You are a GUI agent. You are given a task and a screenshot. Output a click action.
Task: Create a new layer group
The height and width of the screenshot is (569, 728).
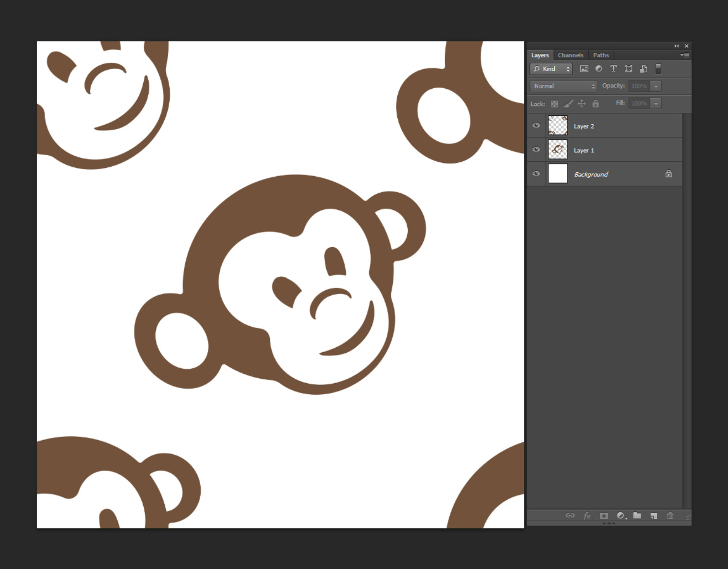637,516
